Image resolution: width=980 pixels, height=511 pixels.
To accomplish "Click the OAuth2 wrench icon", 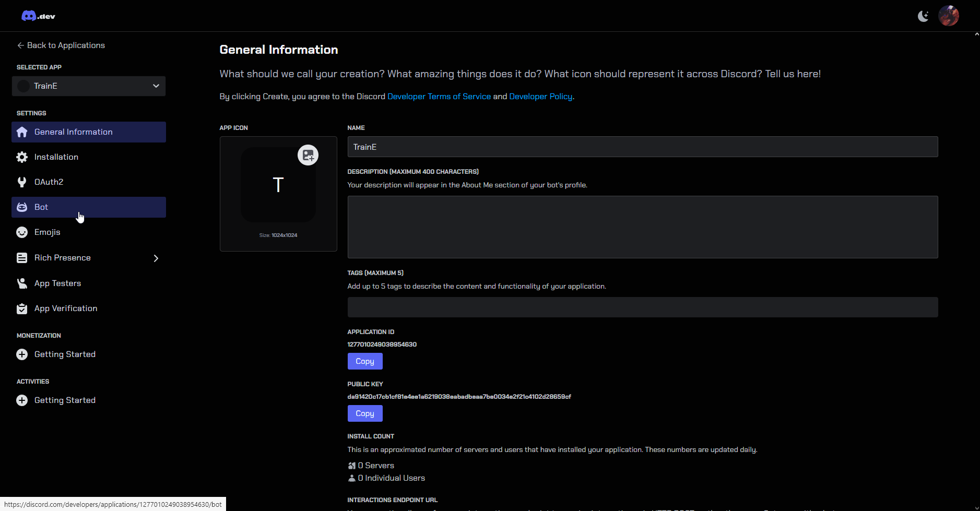I will tap(22, 182).
